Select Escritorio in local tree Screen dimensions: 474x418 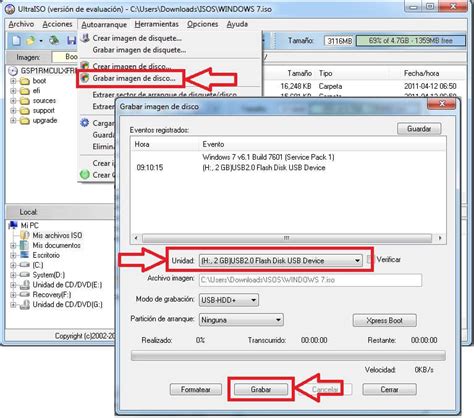(46, 255)
